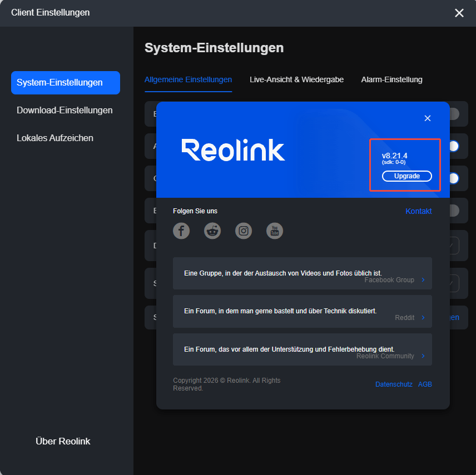Open the AGB link

point(425,384)
